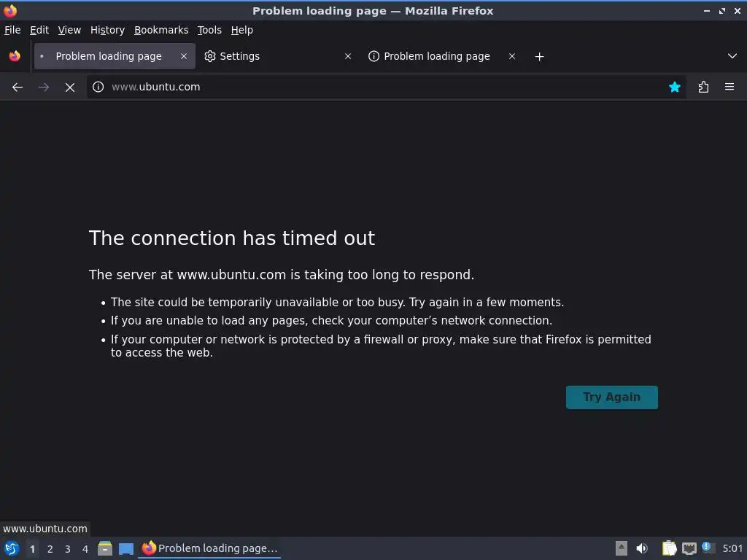Switch to workspace 2
This screenshot has width=747, height=560.
[50, 549]
